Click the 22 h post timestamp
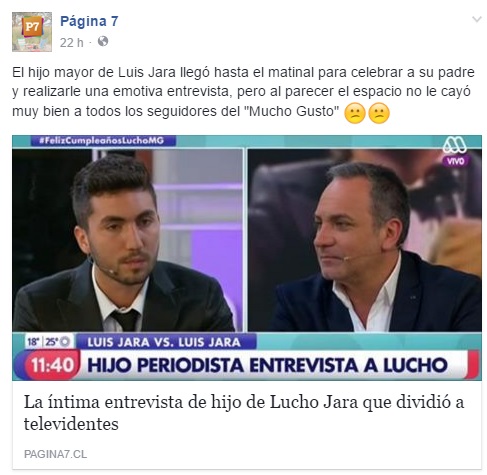This screenshot has width=487, height=475. (x=71, y=42)
